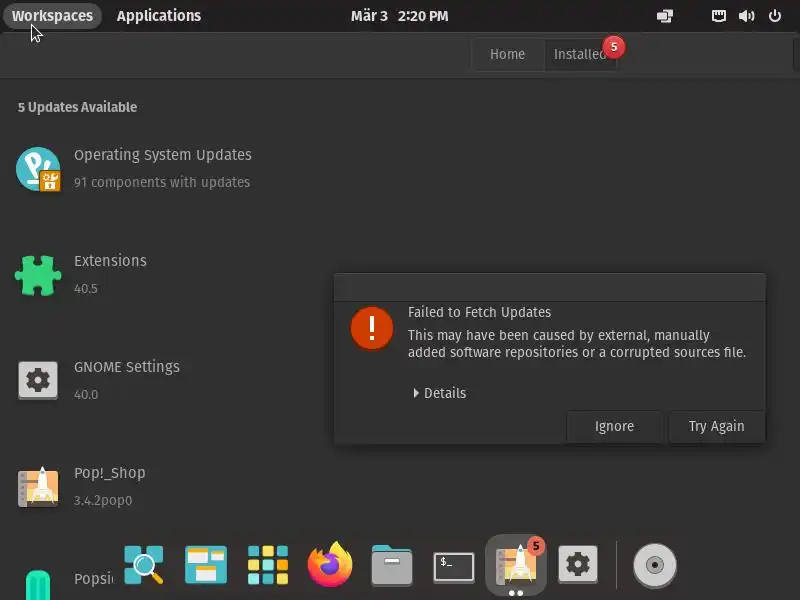
Task: Select the GNOME Settings title text
Action: [127, 367]
